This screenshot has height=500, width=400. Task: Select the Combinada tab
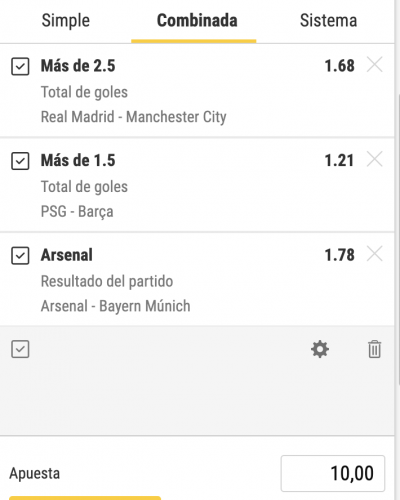click(x=197, y=21)
